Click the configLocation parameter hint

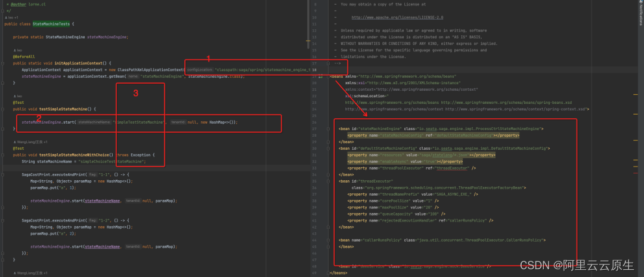200,70
